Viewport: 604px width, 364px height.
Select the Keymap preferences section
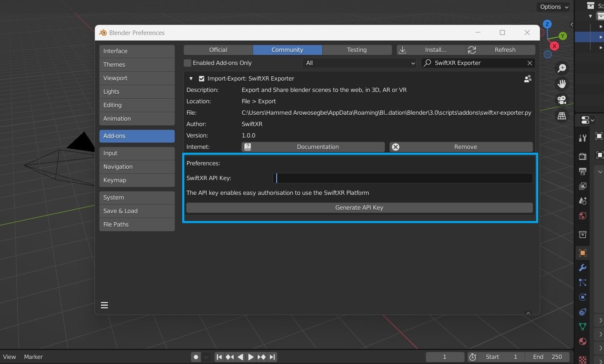coord(137,180)
